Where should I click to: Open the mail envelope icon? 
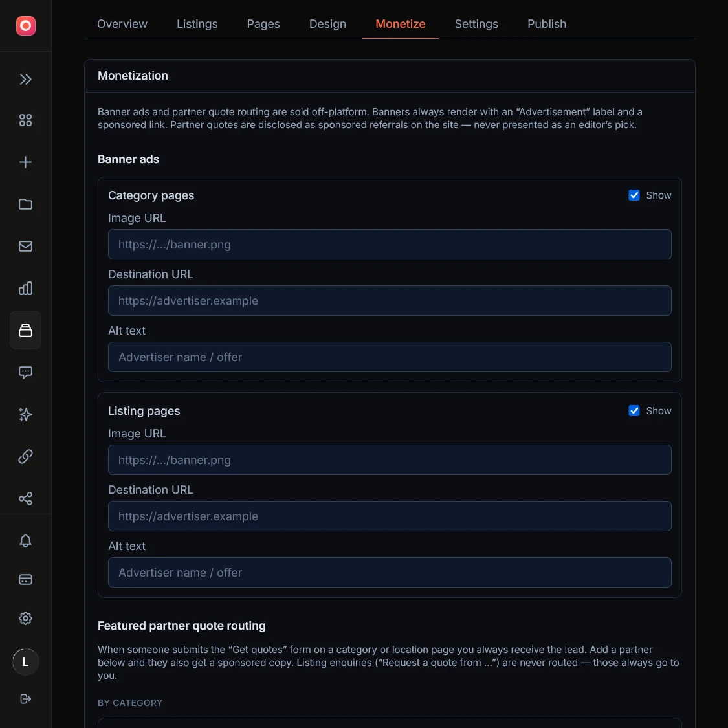click(x=25, y=246)
